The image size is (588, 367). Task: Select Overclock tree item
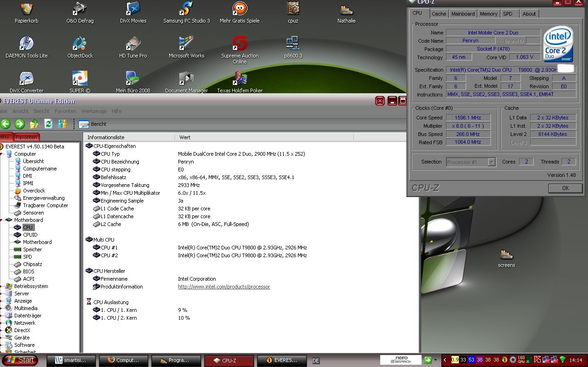click(x=34, y=191)
